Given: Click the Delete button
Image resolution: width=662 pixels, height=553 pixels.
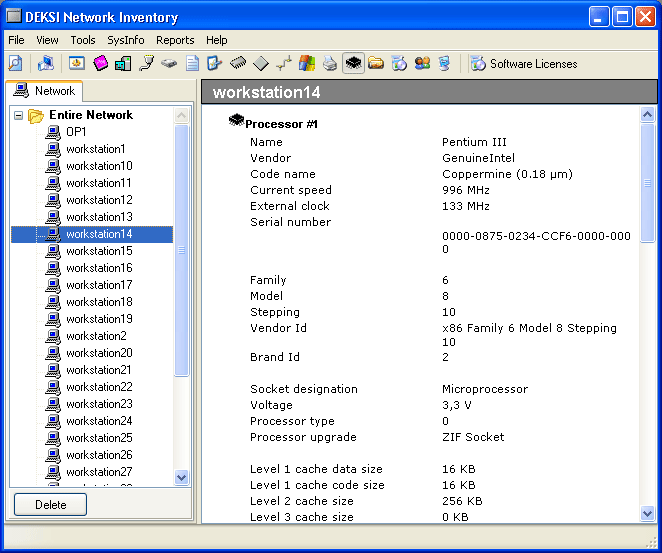Looking at the screenshot, I should [x=50, y=504].
